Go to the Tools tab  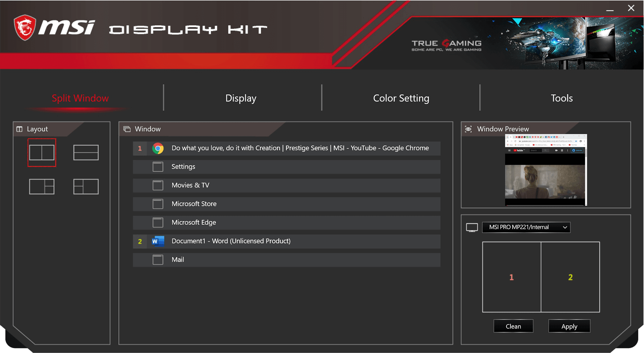561,98
